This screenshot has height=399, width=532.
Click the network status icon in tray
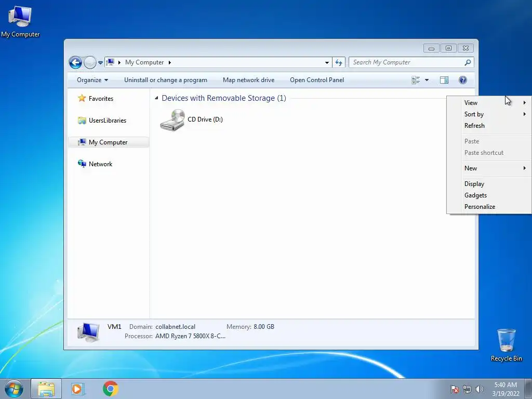[x=467, y=389]
